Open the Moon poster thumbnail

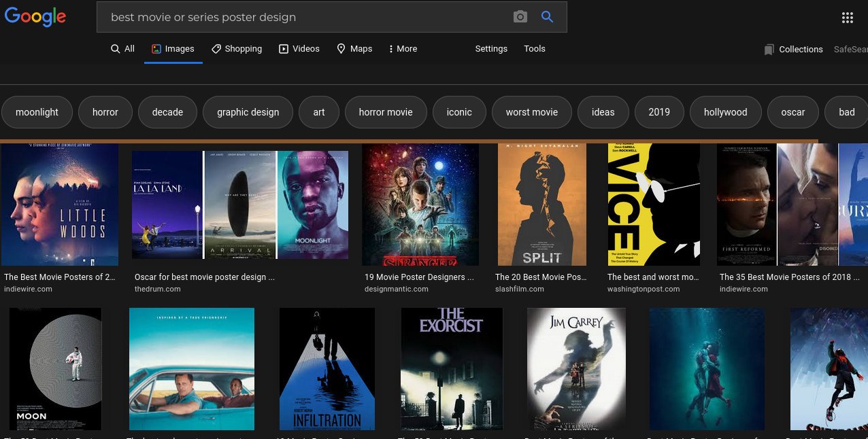[x=55, y=369]
